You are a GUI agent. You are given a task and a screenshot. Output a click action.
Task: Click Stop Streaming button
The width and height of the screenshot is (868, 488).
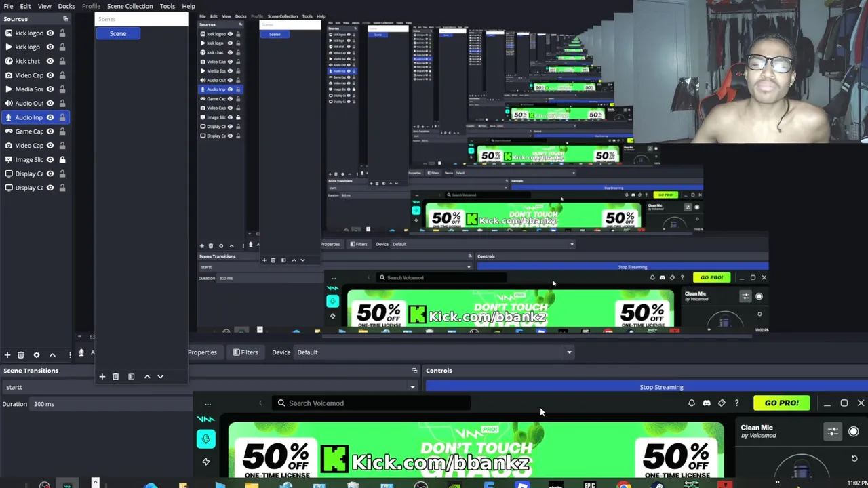647,387
